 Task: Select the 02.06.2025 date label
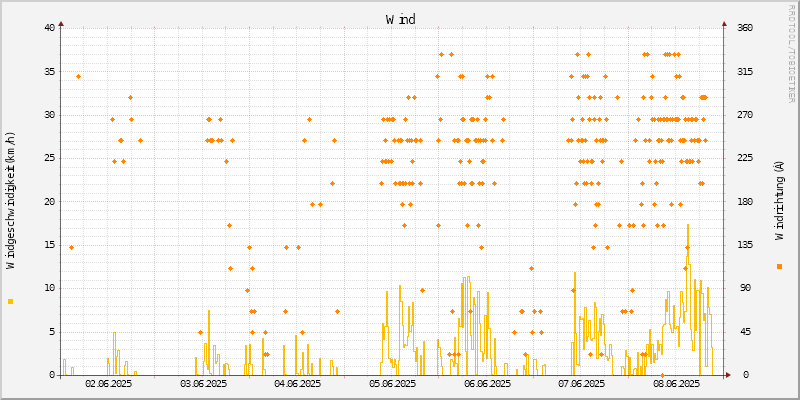click(108, 384)
